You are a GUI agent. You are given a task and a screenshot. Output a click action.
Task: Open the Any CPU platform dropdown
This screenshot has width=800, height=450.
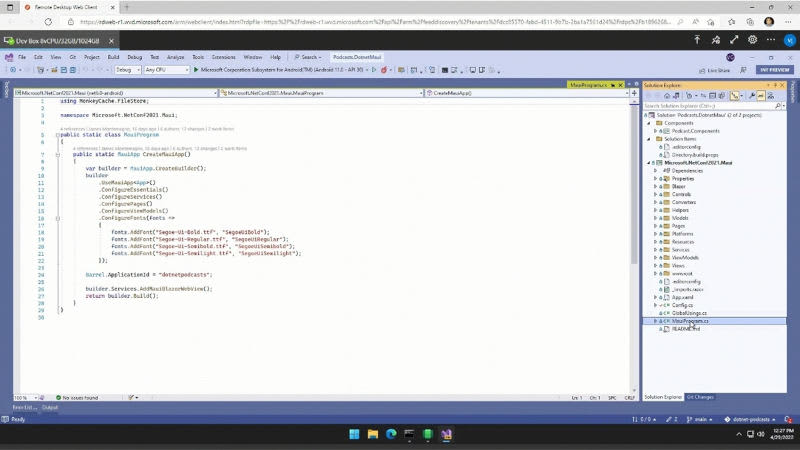point(166,70)
